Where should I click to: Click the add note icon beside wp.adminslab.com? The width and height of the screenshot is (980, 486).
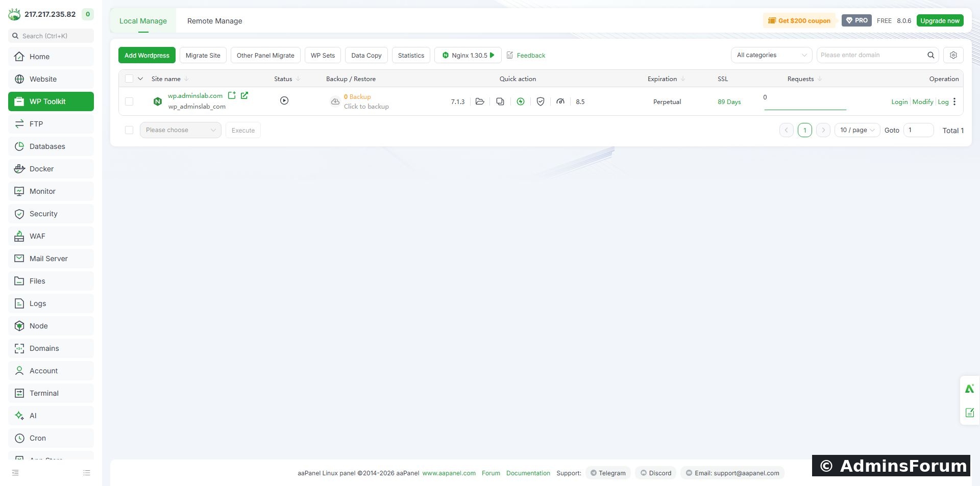pyautogui.click(x=232, y=95)
